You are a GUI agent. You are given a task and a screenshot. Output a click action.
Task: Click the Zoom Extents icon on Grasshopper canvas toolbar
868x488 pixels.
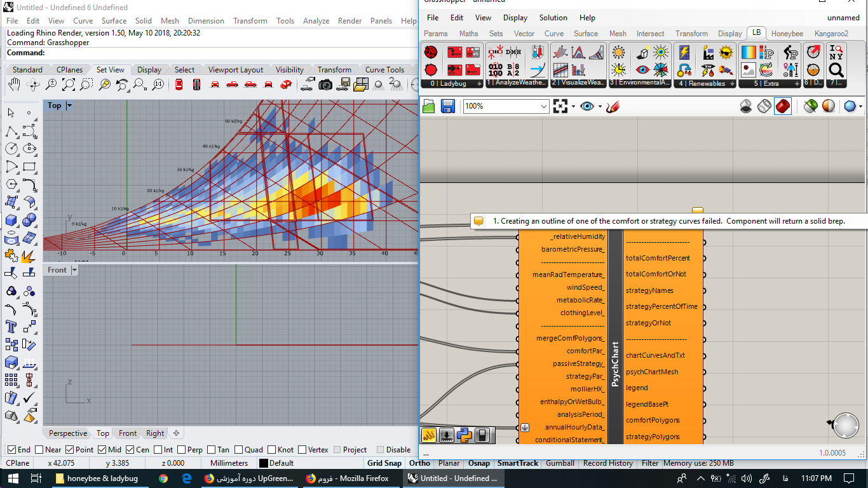coord(560,106)
